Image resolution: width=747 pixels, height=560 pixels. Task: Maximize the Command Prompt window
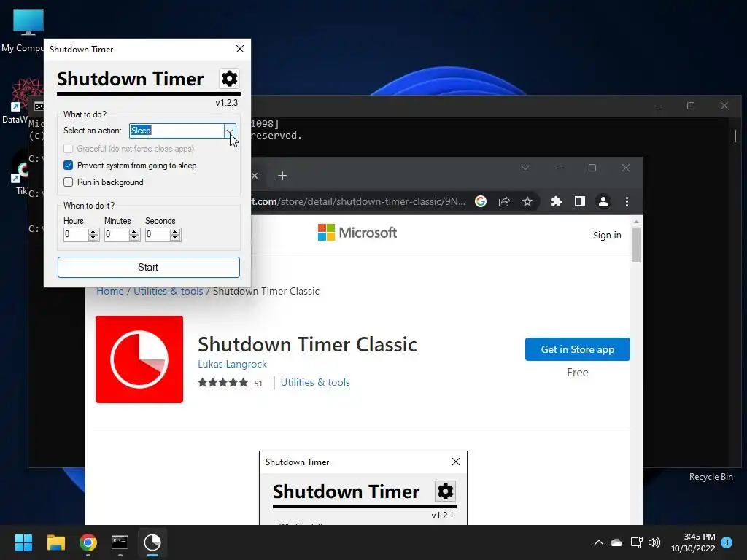click(691, 106)
